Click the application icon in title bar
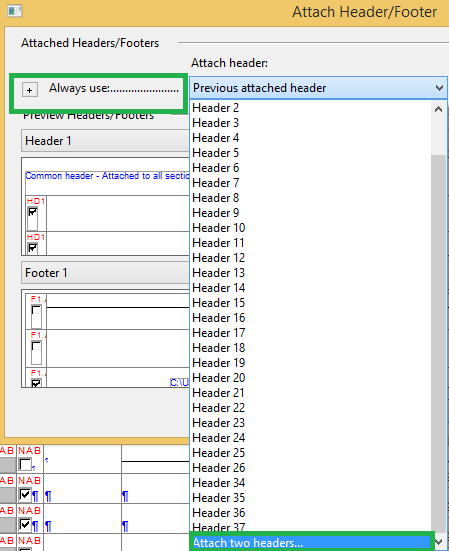Image resolution: width=449 pixels, height=551 pixels. click(15, 11)
